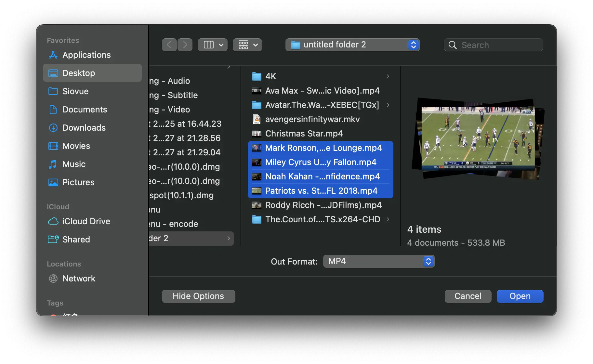This screenshot has width=593, height=364.
Task: Select Miley Cyrus U...y Fallon.mp4
Action: (321, 162)
